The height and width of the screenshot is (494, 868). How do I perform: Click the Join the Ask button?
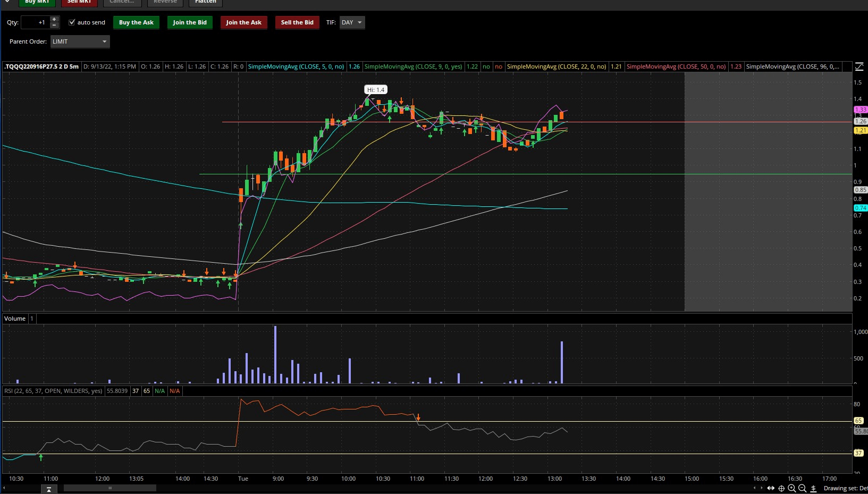click(243, 22)
